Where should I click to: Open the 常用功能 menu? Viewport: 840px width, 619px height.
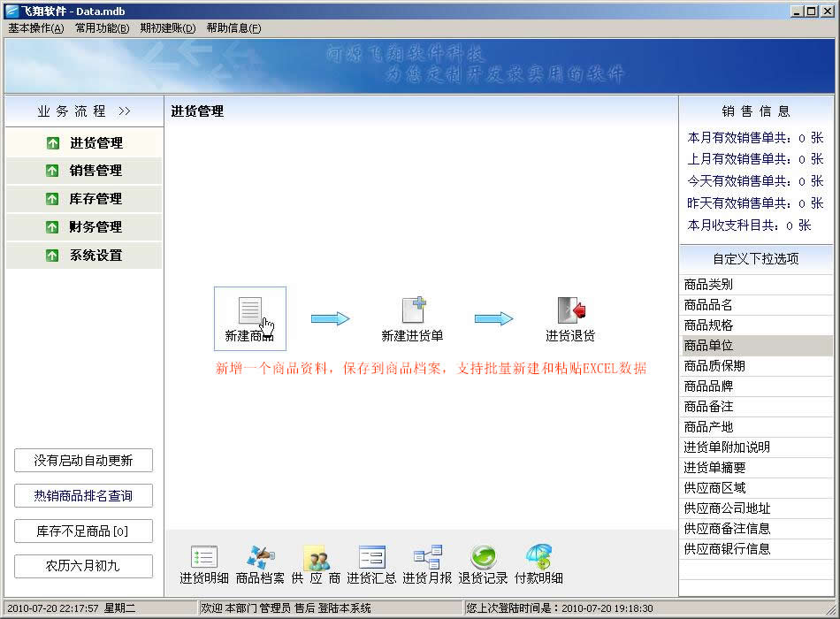102,28
